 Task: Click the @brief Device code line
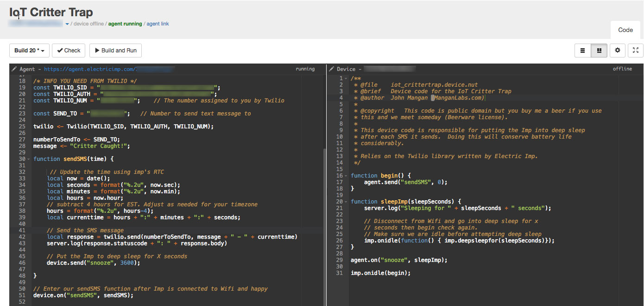click(x=433, y=91)
